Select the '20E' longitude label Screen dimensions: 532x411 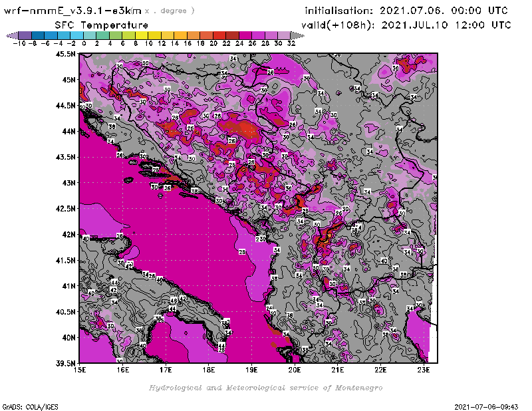[295, 370]
